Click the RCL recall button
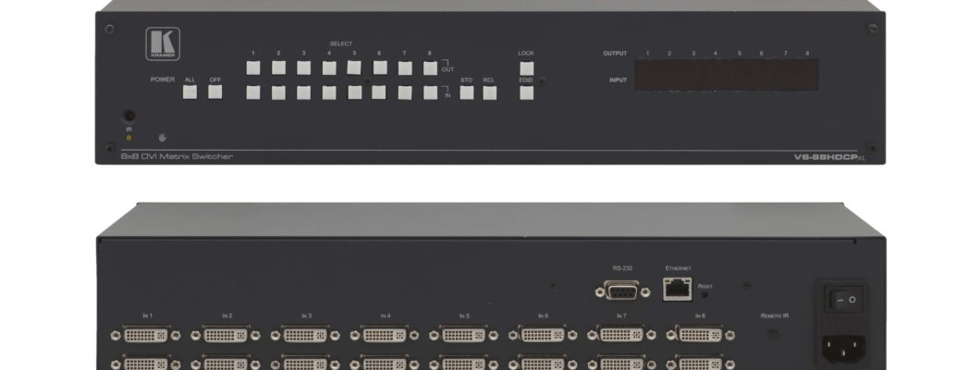 point(489,92)
